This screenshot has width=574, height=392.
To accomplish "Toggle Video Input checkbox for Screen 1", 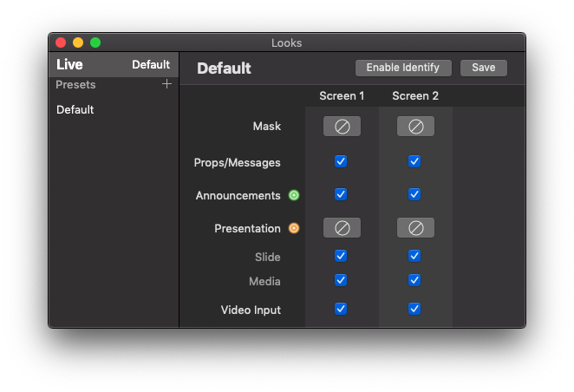I will (x=341, y=309).
